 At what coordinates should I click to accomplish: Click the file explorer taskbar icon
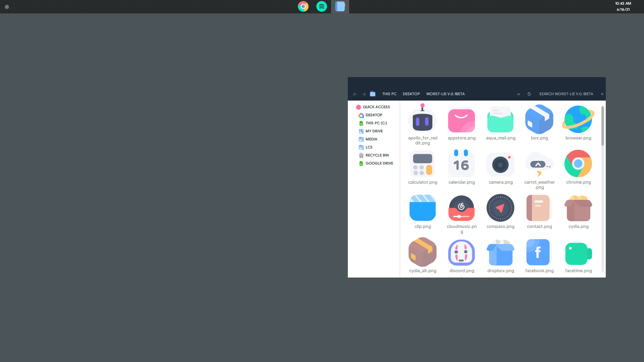click(x=340, y=6)
